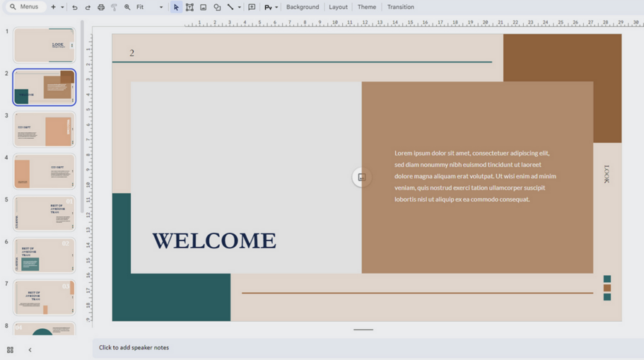The width and height of the screenshot is (644, 360).
Task: Open the Fit zoom level dropdown
Action: coord(149,7)
